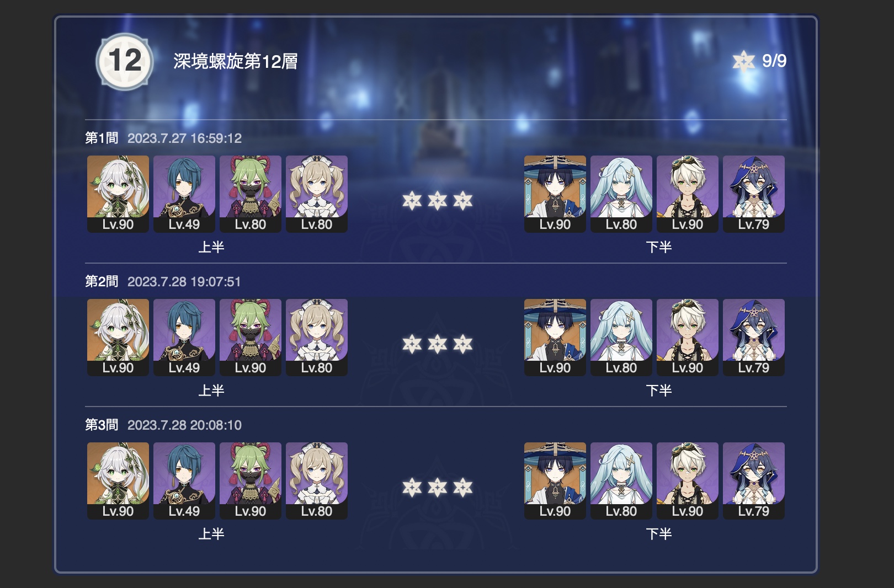Select Xingqiu Lv.49 portrait in chamber 1
Image resolution: width=894 pixels, height=588 pixels.
pos(184,194)
